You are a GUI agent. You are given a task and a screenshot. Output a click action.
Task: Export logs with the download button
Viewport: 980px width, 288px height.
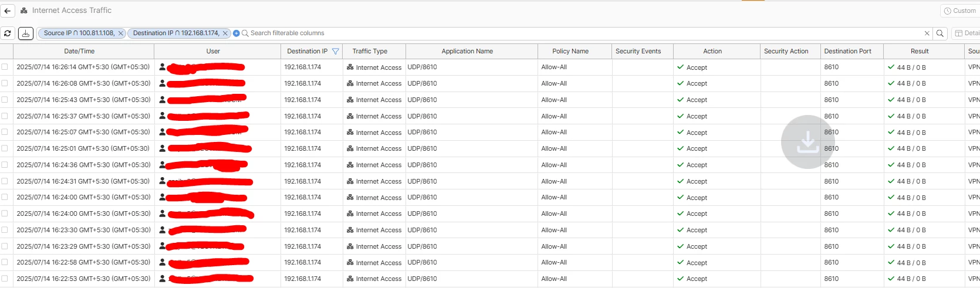click(x=26, y=33)
